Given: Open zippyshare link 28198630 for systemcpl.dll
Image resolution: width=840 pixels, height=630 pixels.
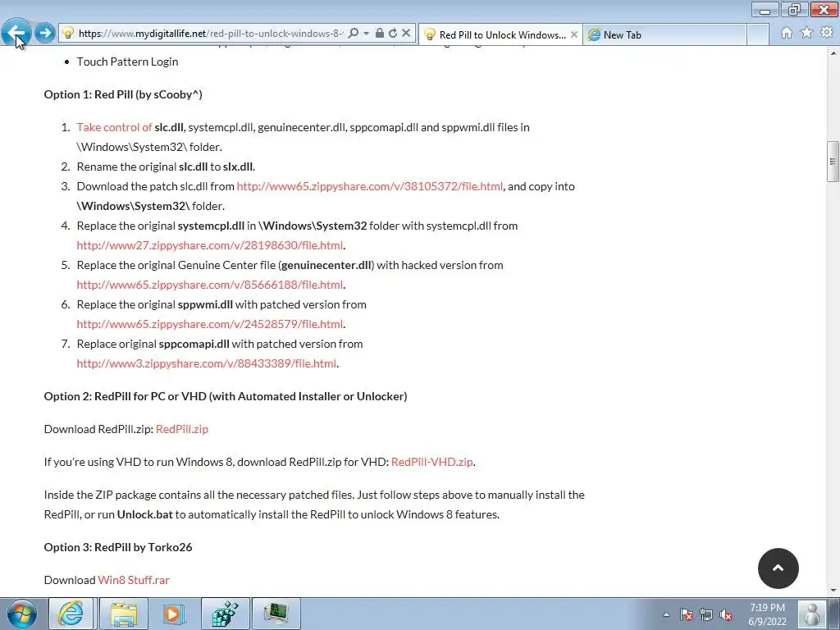Looking at the screenshot, I should point(209,245).
